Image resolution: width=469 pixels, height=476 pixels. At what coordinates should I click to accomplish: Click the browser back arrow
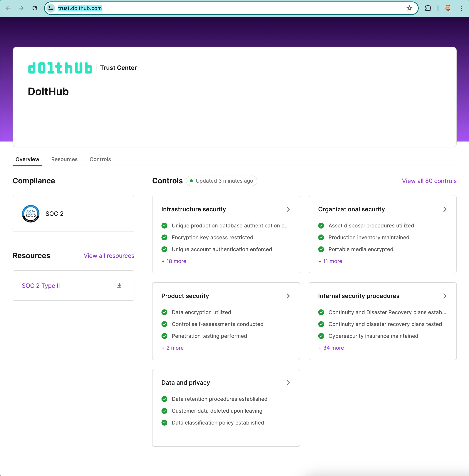[9, 8]
